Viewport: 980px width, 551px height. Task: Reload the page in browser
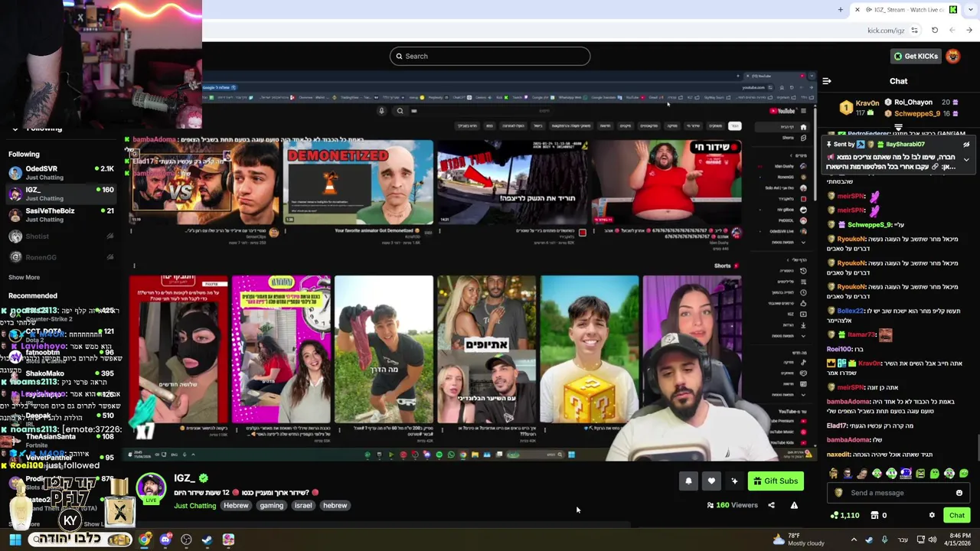click(x=935, y=31)
